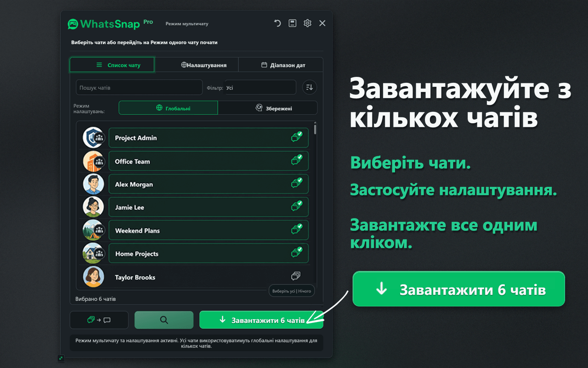Click Завантажити 6 чатів button in panel
Screen dimensions: 588x368
261,320
